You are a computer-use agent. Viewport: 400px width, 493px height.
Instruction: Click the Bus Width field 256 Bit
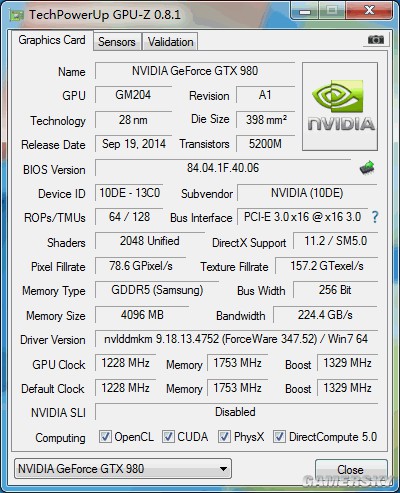coord(335,290)
